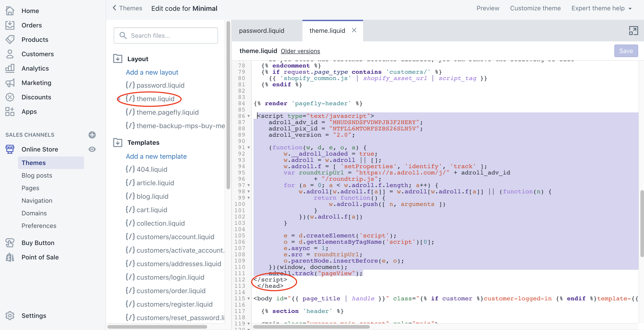Open theme.pagefly.liquid file
Screen dimensions: 644x330
(167, 112)
